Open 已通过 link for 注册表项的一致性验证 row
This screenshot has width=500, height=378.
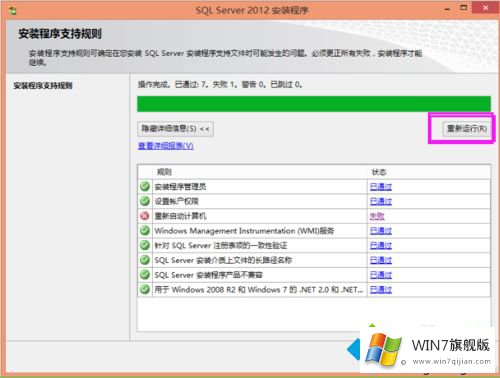point(381,245)
